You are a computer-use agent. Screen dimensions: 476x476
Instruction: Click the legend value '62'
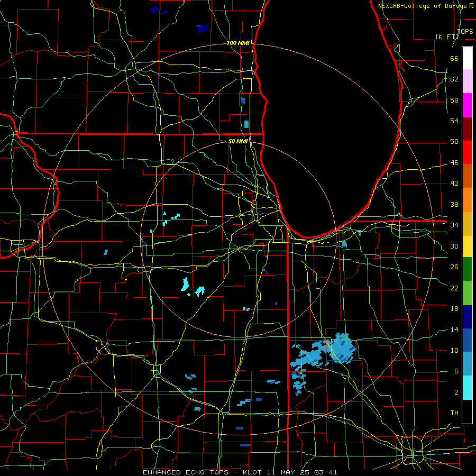[454, 79]
